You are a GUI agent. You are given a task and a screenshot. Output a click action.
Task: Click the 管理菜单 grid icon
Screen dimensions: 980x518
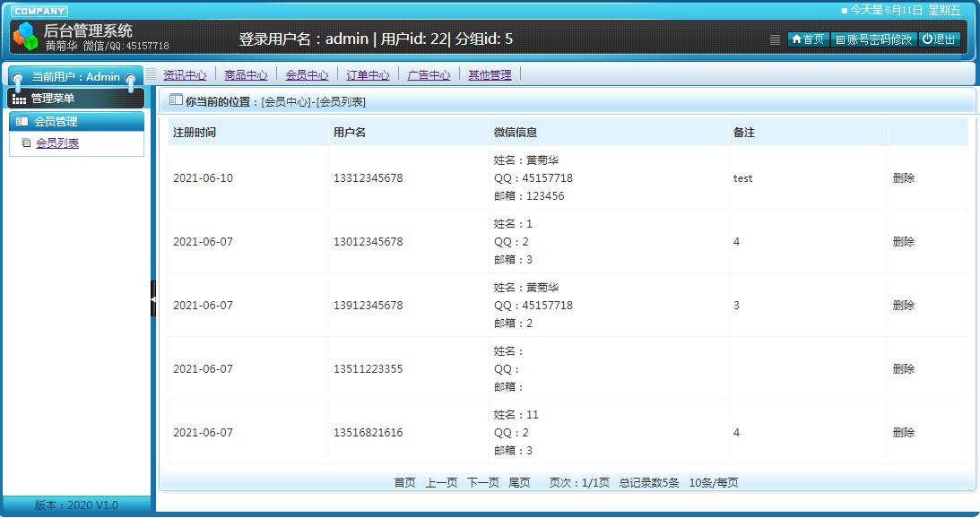coord(20,99)
